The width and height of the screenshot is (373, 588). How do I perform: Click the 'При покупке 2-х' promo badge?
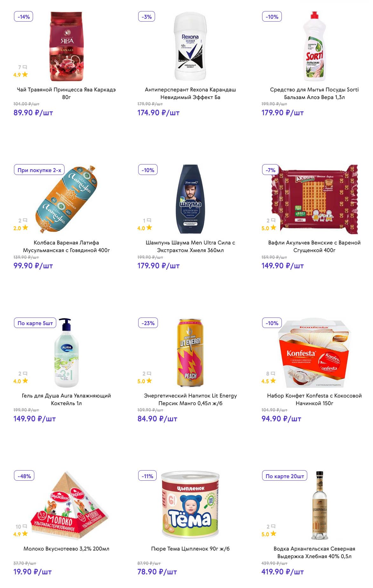[x=39, y=170]
